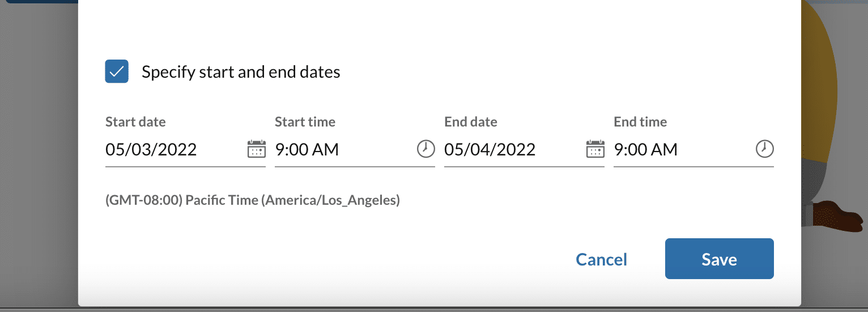Click the "Start time" field label
The height and width of the screenshot is (312, 868).
tap(305, 122)
